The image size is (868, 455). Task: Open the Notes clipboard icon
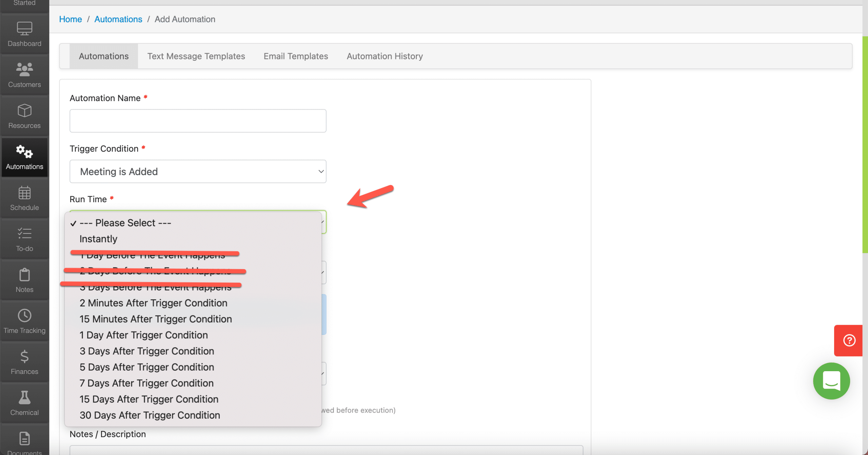point(24,280)
